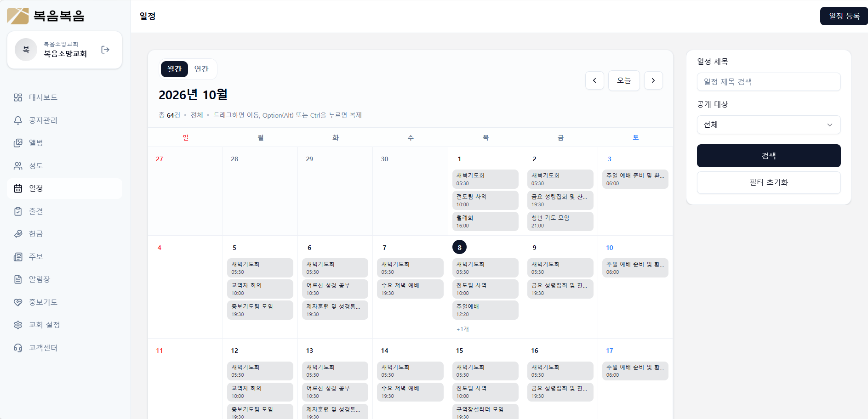Click the 교회 설정 gear icon
This screenshot has width=868, height=419.
pos(18,325)
